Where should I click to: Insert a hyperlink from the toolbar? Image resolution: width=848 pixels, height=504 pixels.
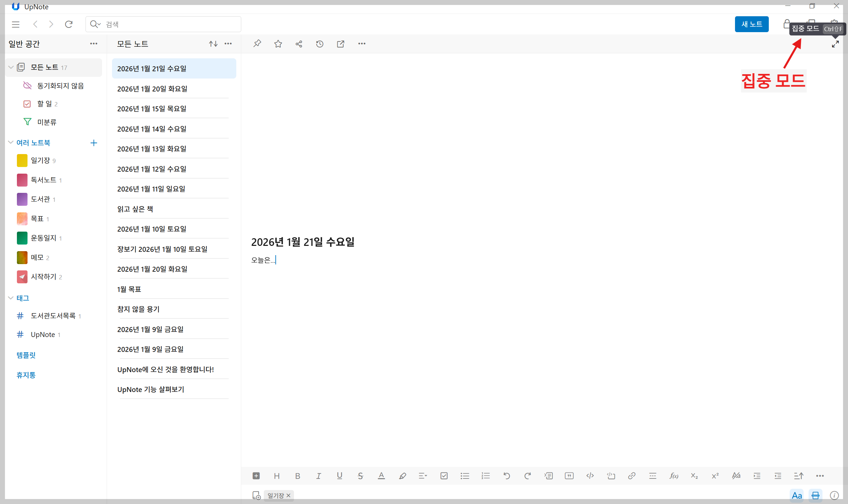tap(632, 476)
